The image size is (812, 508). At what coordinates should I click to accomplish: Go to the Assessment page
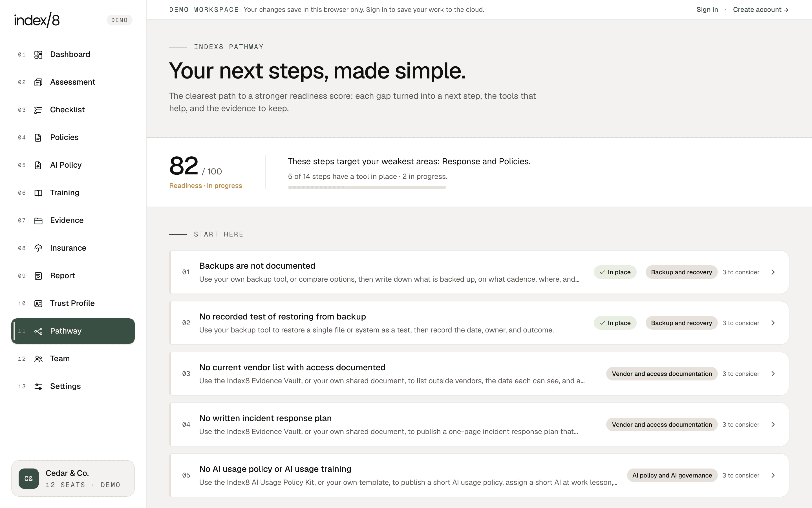73,82
